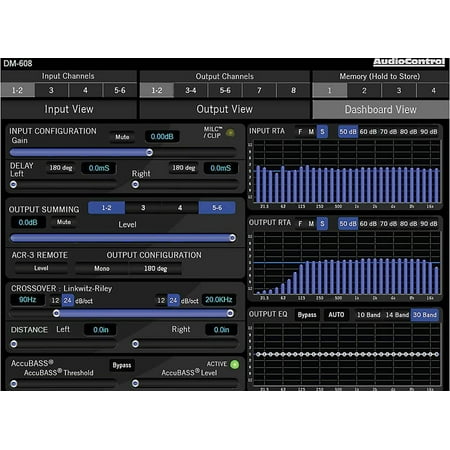This screenshot has width=450, height=450.
Task: Select Output Channels 3-4 tab
Action: (x=191, y=90)
